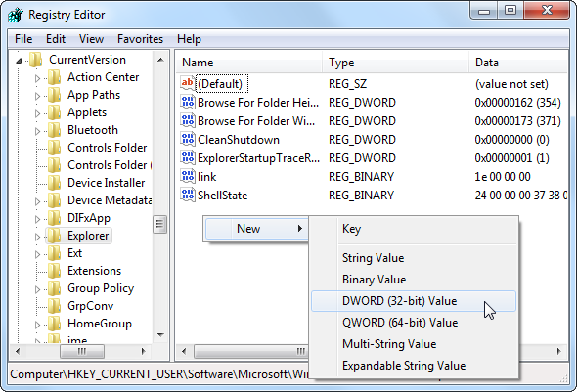Sort by the Type column header
This screenshot has height=392, width=577.
pyautogui.click(x=395, y=63)
